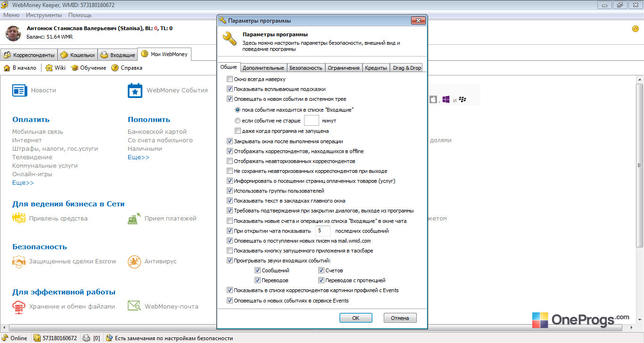Click the last messages count field

tap(322, 231)
